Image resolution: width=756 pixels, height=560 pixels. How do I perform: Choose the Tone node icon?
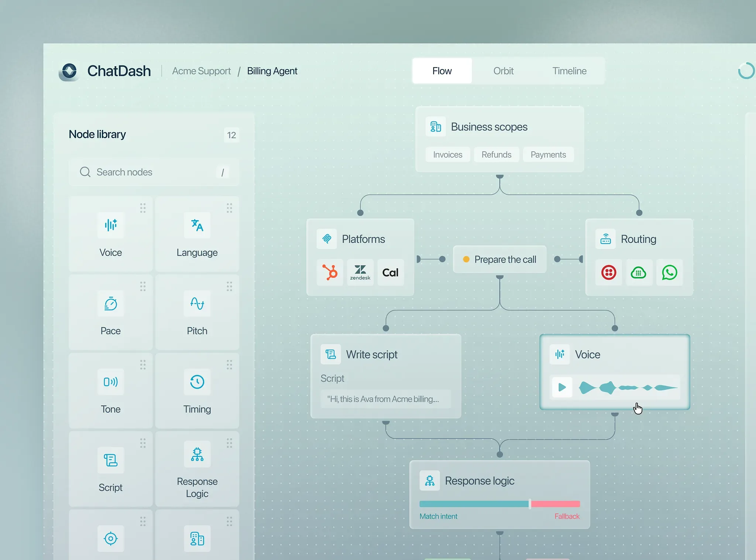click(111, 382)
